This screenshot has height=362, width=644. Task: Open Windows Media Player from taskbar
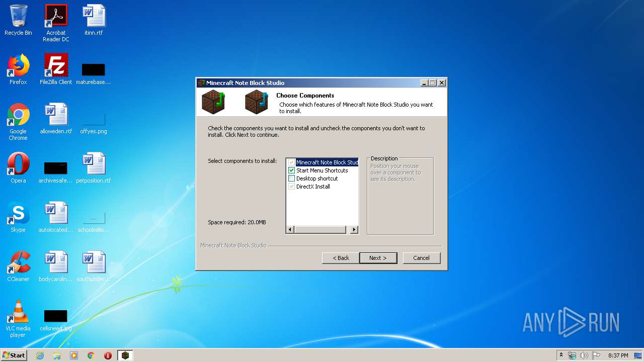pyautogui.click(x=74, y=355)
